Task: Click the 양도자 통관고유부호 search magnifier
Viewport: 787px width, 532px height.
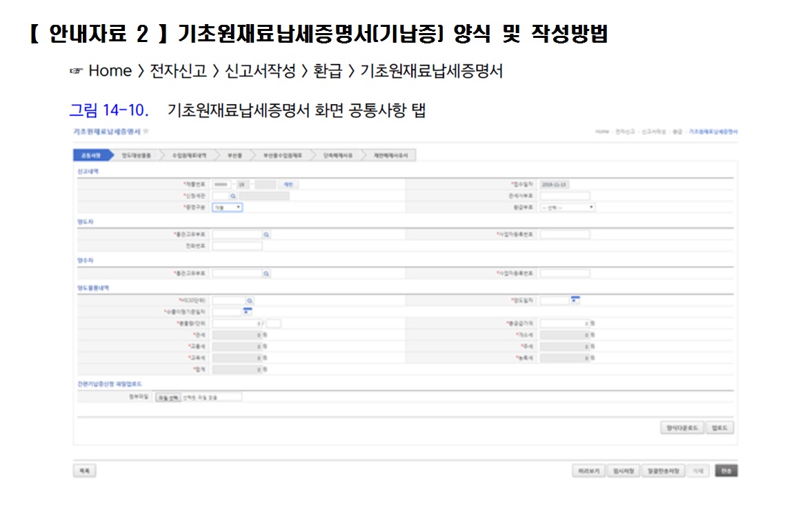Action: [x=266, y=235]
